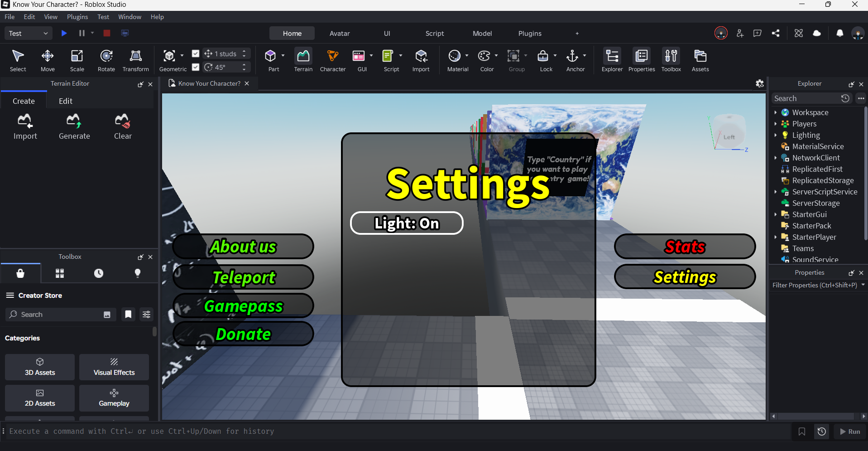Open Part type dropdown arrow
Viewport: 868px width, 451px height.
click(x=283, y=55)
